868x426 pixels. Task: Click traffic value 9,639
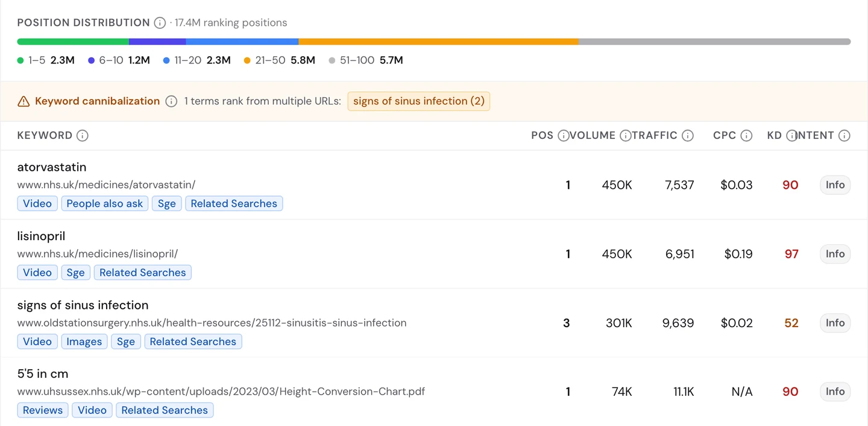click(x=678, y=323)
